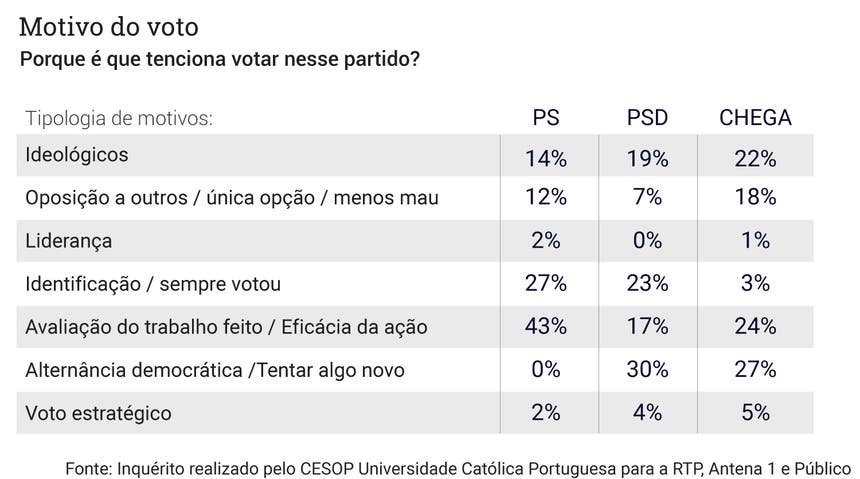
Task: Click the 22% CHEGA Ideológicos value
Action: click(755, 158)
